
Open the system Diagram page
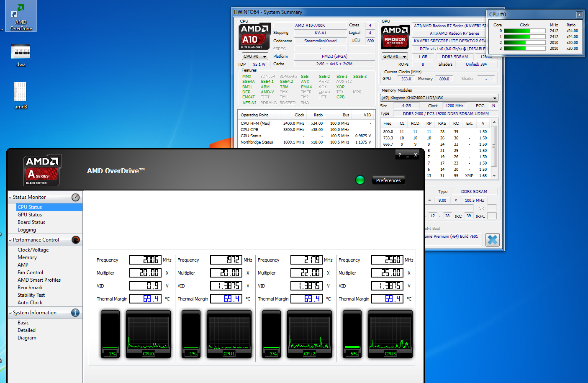point(27,338)
